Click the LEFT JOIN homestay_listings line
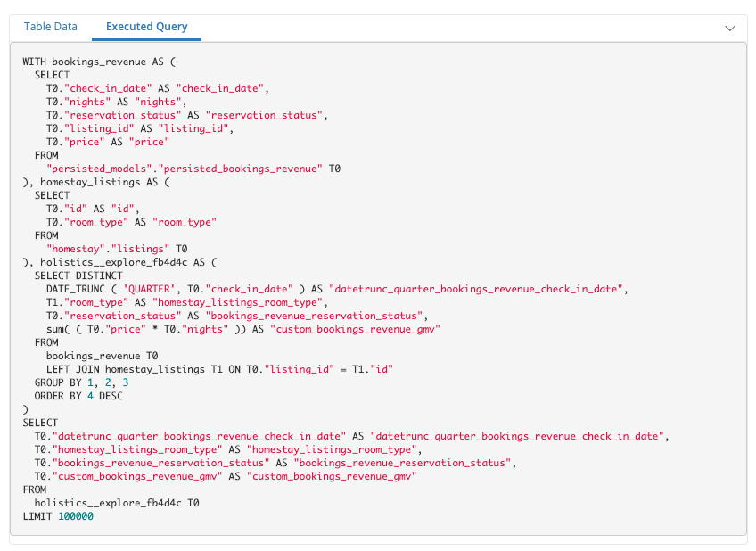756x551 pixels. pos(219,369)
